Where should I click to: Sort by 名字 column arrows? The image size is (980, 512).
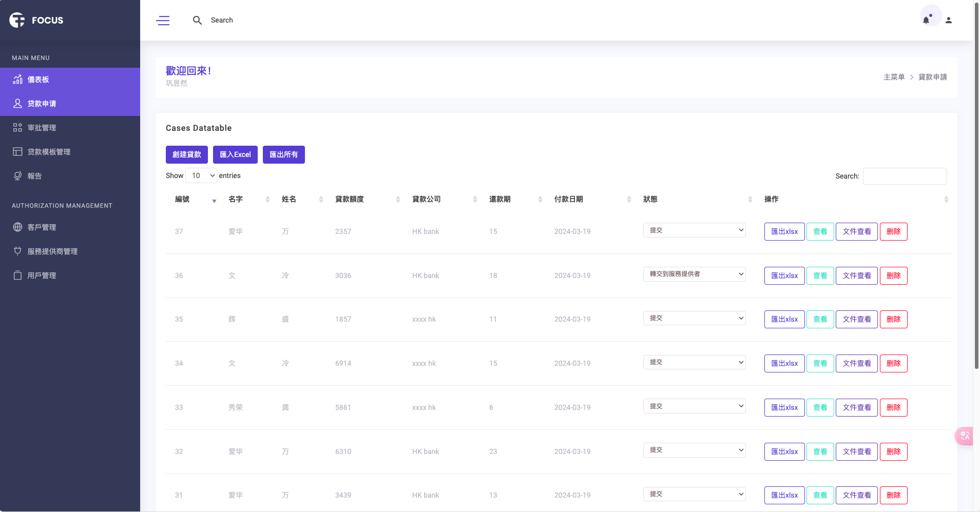click(x=267, y=200)
